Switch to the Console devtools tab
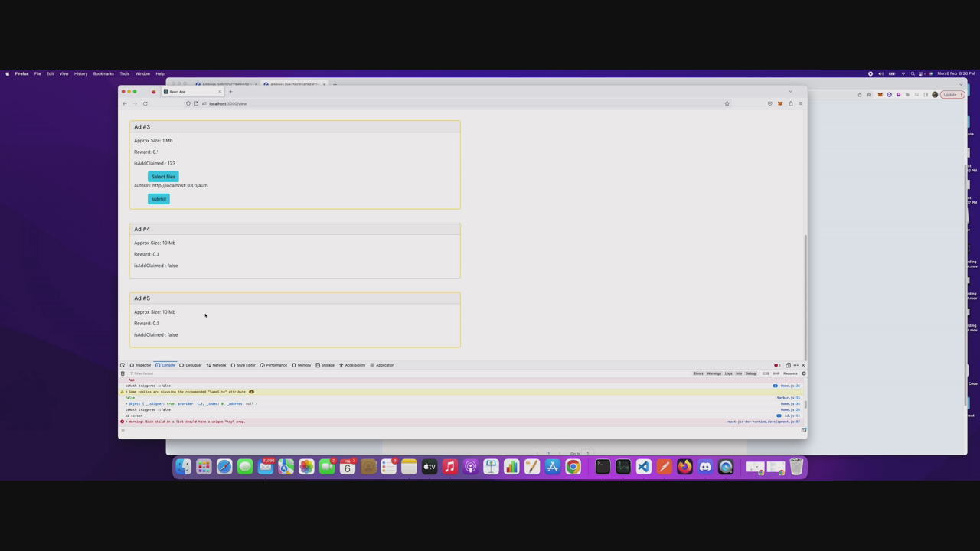980x551 pixels. tap(165, 365)
